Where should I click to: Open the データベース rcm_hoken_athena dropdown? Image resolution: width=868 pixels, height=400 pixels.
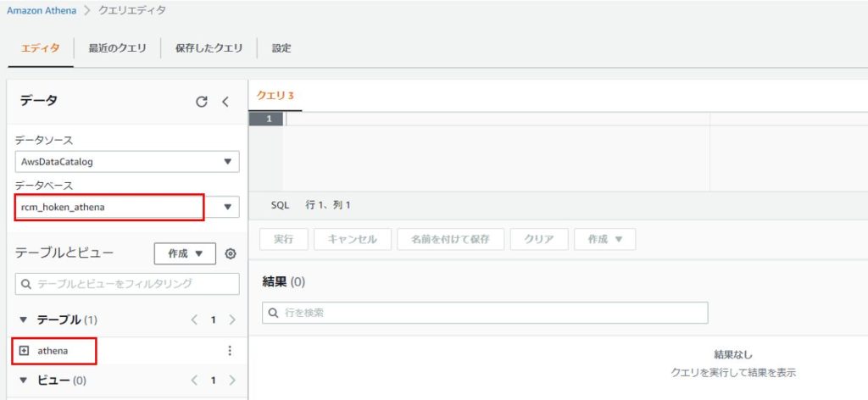(127, 207)
